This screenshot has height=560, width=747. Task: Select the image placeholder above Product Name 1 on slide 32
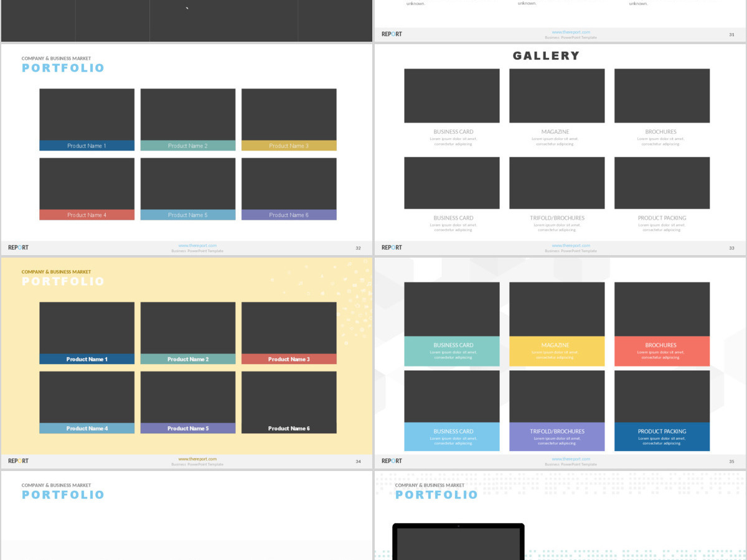(x=87, y=114)
